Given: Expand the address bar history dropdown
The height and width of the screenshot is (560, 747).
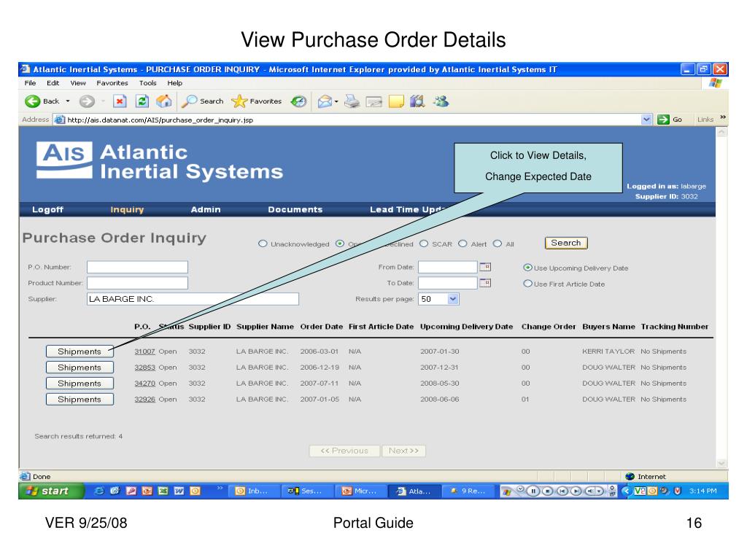Looking at the screenshot, I should [x=646, y=120].
